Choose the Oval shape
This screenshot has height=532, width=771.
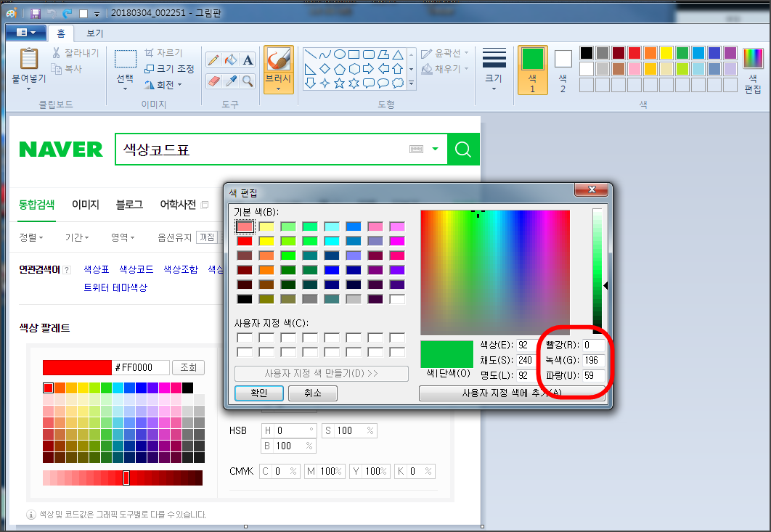339,54
